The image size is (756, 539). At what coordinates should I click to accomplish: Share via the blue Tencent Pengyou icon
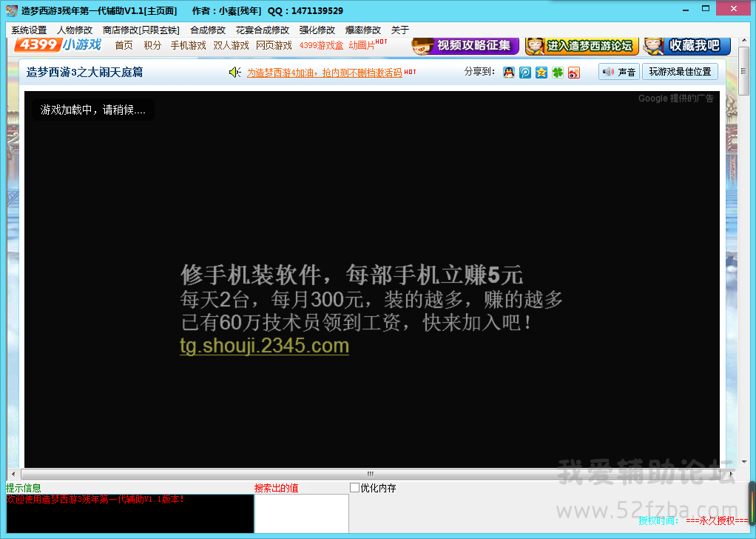(525, 73)
